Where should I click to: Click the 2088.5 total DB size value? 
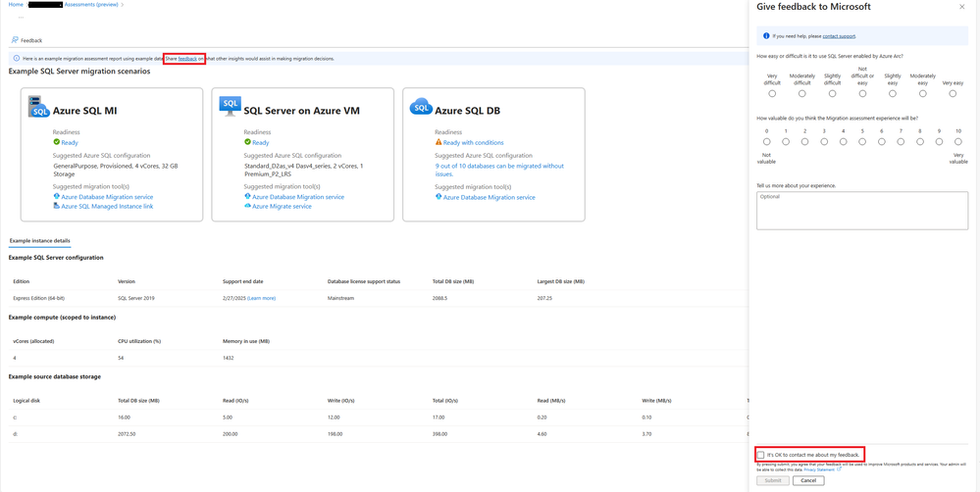440,299
